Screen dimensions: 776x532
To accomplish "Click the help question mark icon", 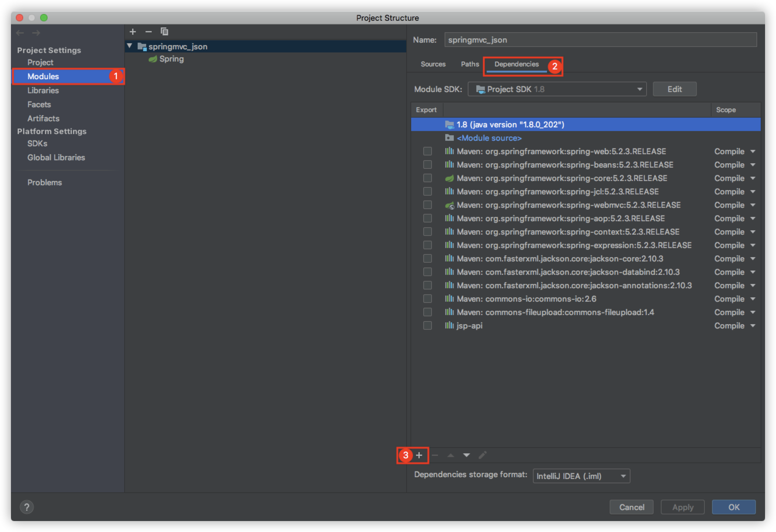I will (x=27, y=507).
